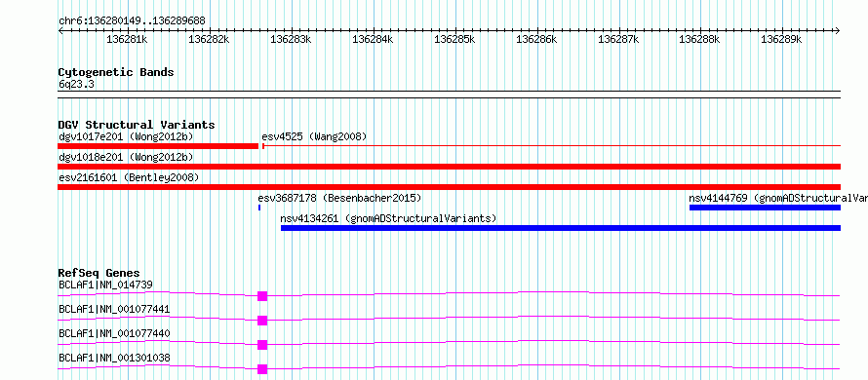Click the 136285k position on ruler

tap(454, 39)
